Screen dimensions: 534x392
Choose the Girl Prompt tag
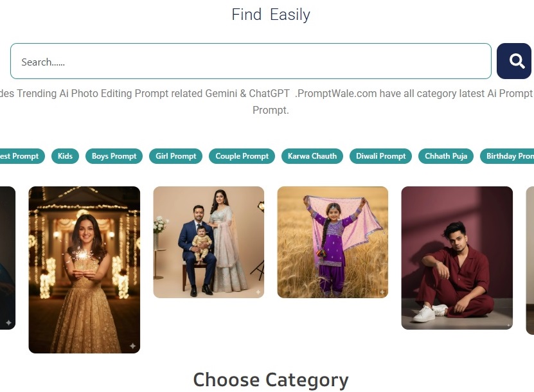[x=175, y=156]
